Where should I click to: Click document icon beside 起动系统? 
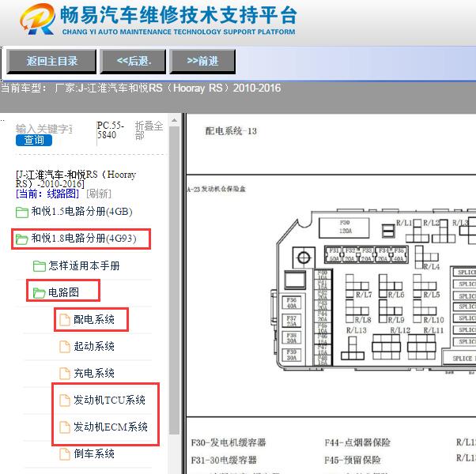pos(64,347)
